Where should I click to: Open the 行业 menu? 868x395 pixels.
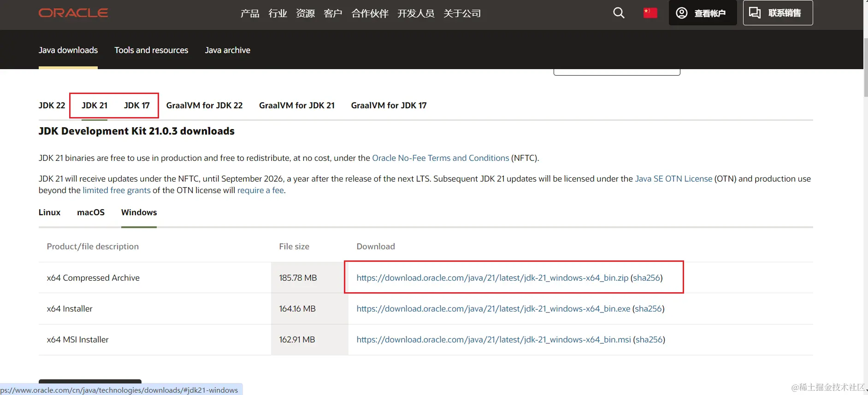(x=278, y=13)
